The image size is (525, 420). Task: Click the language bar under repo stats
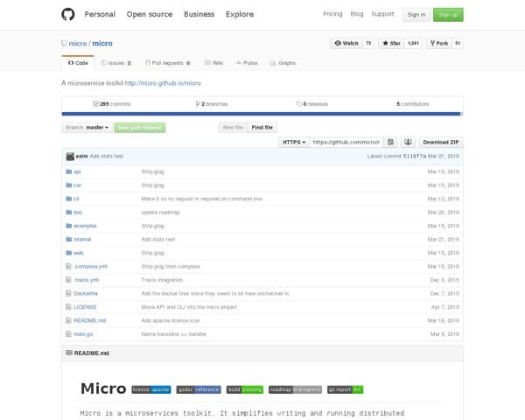click(x=262, y=114)
